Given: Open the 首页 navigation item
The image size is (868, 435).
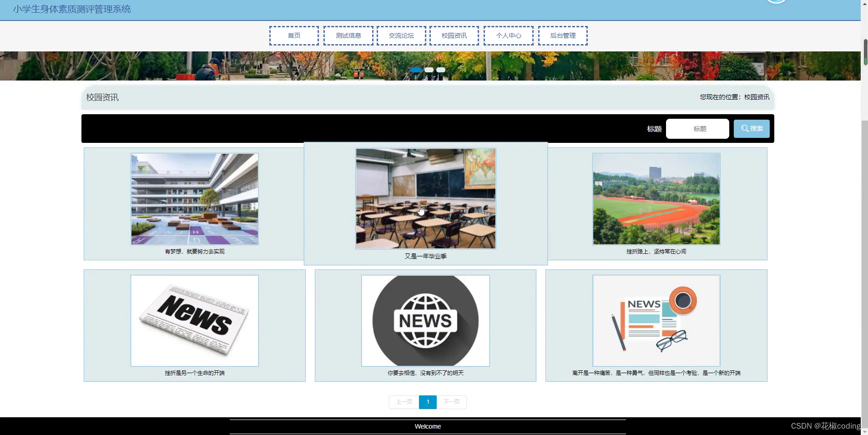Looking at the screenshot, I should click(x=294, y=35).
